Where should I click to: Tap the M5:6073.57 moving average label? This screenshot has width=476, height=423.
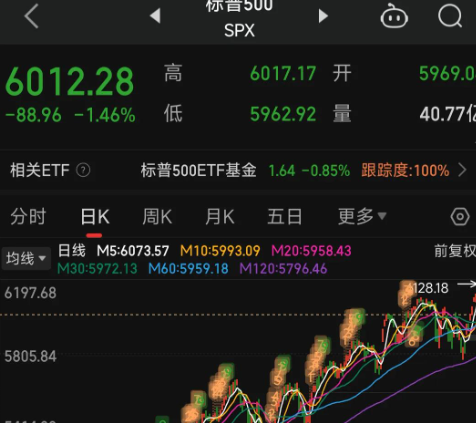click(x=133, y=251)
